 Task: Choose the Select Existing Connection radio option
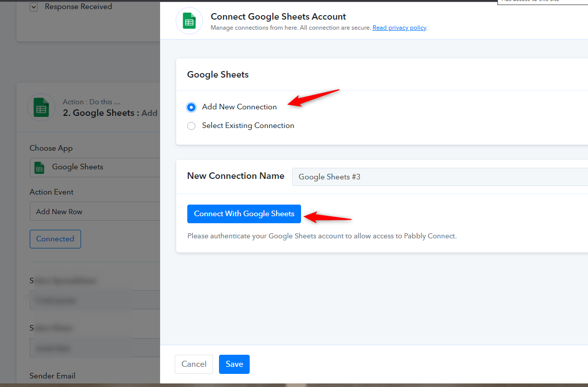(x=191, y=126)
